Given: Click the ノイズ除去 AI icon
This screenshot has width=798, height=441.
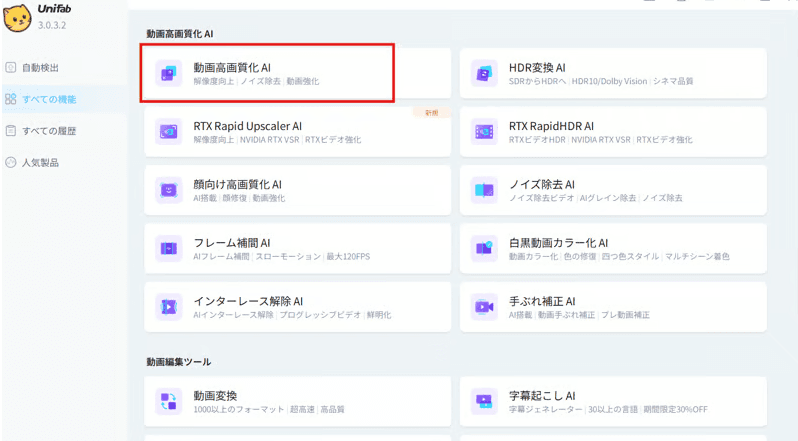Looking at the screenshot, I should click(484, 190).
